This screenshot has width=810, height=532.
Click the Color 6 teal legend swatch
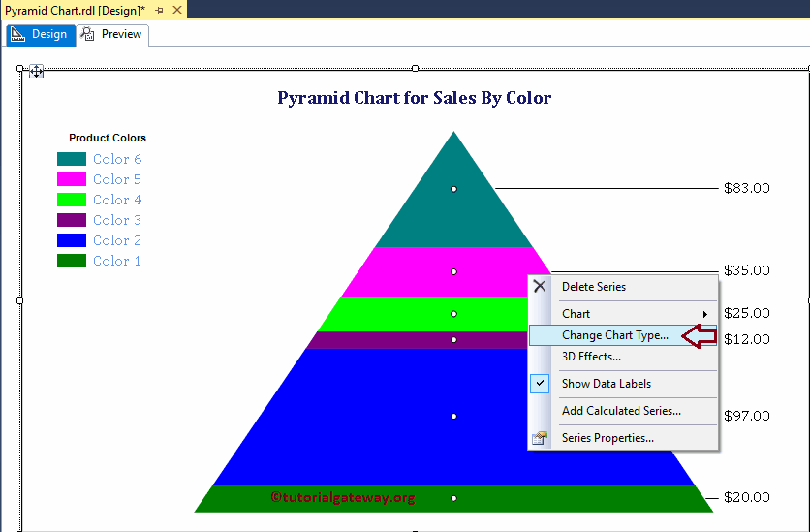(72, 159)
